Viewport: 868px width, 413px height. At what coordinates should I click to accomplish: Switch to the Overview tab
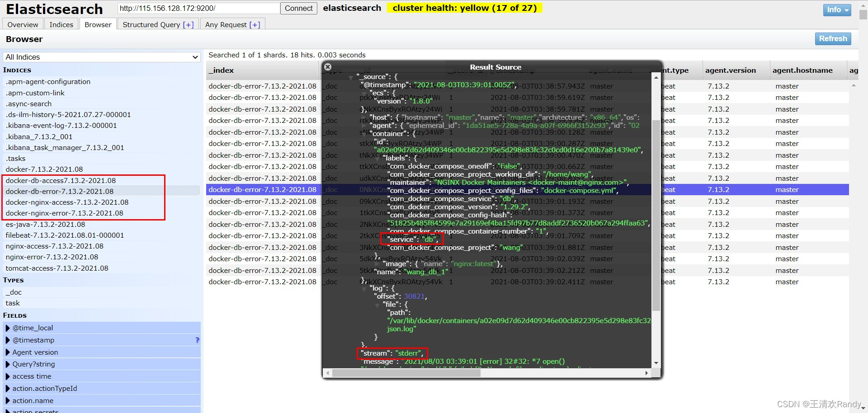(23, 24)
